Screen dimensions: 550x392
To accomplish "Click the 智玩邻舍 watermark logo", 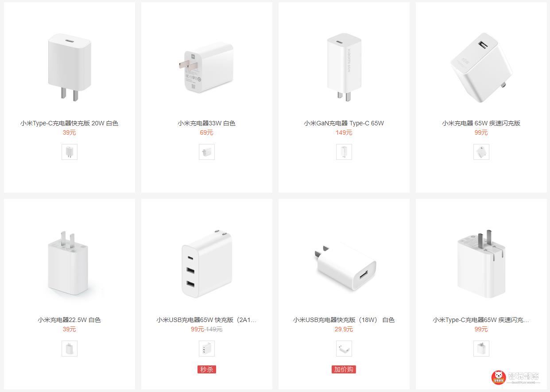I will [x=516, y=377].
